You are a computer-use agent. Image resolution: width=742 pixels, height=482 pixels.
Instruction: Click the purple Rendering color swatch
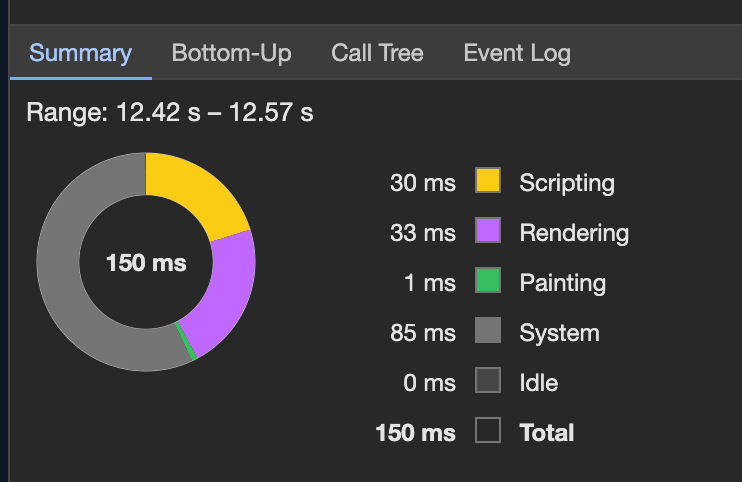(x=488, y=232)
